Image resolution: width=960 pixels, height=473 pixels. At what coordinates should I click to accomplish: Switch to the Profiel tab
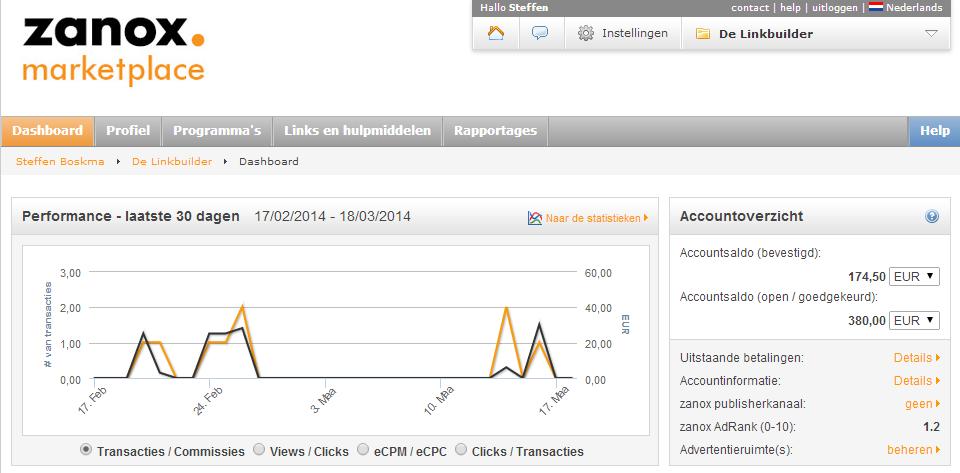click(x=128, y=131)
